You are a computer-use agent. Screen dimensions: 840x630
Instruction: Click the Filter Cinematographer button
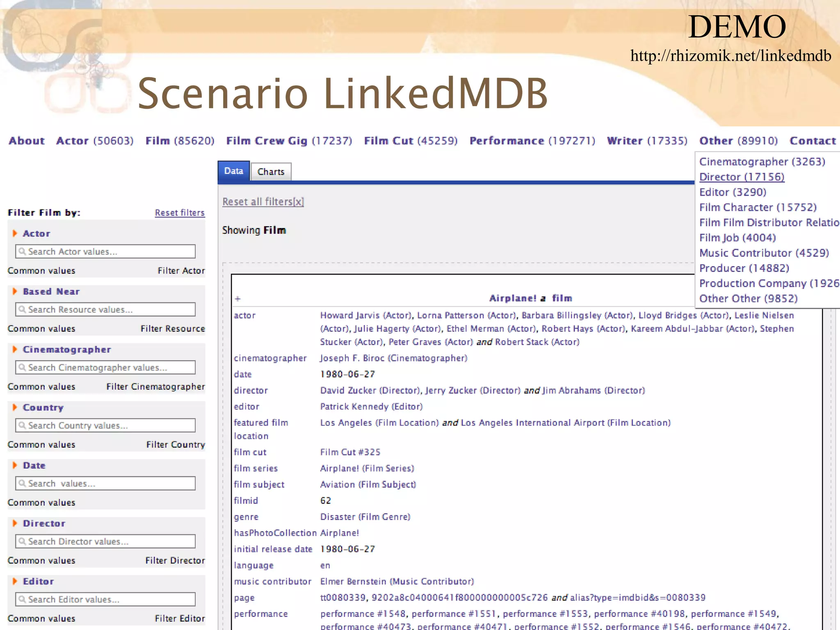pyautogui.click(x=155, y=386)
